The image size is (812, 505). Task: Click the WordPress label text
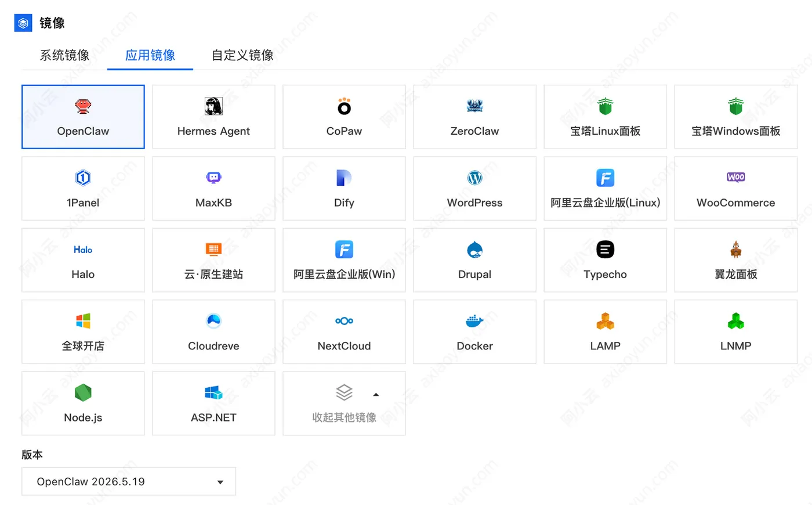point(474,203)
